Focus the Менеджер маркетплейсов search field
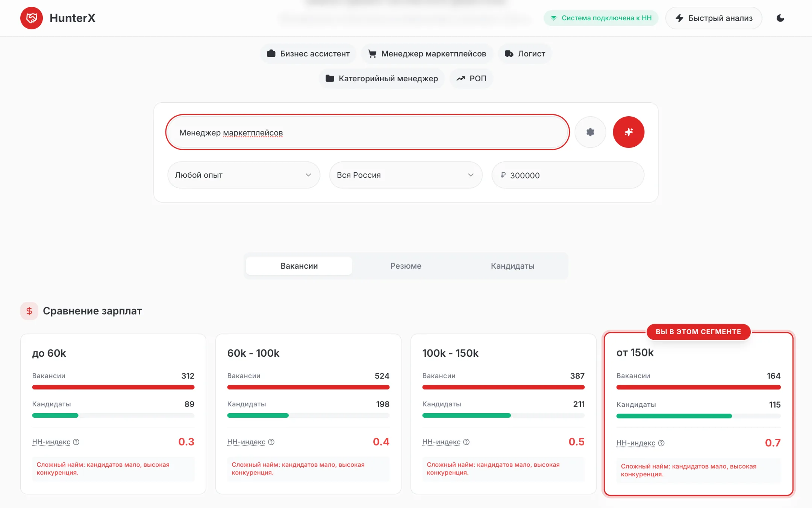 (368, 132)
